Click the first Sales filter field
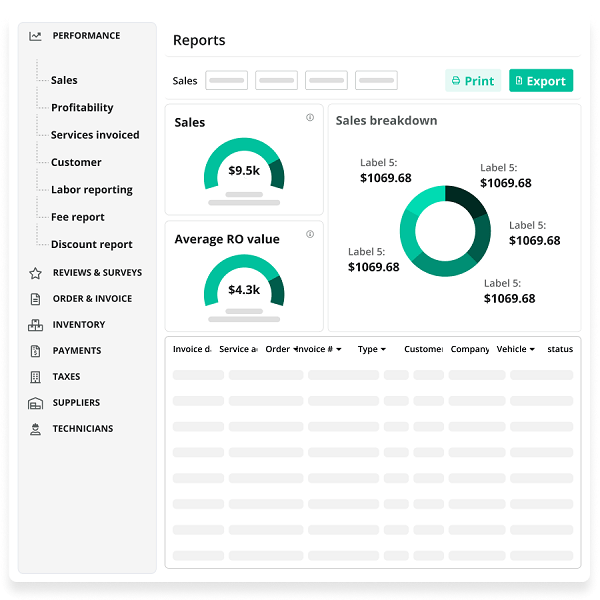This screenshot has height=600, width=600. pyautogui.click(x=226, y=81)
